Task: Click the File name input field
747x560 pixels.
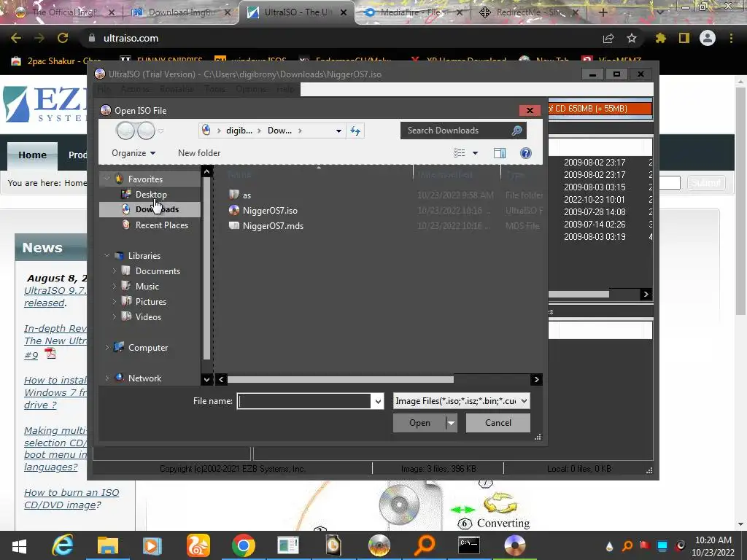Action: (x=304, y=402)
